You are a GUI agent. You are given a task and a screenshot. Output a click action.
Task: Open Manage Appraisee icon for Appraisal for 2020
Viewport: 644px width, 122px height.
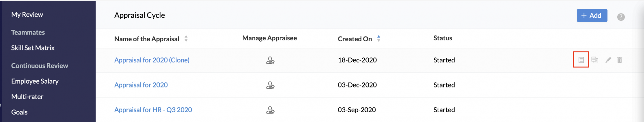270,85
